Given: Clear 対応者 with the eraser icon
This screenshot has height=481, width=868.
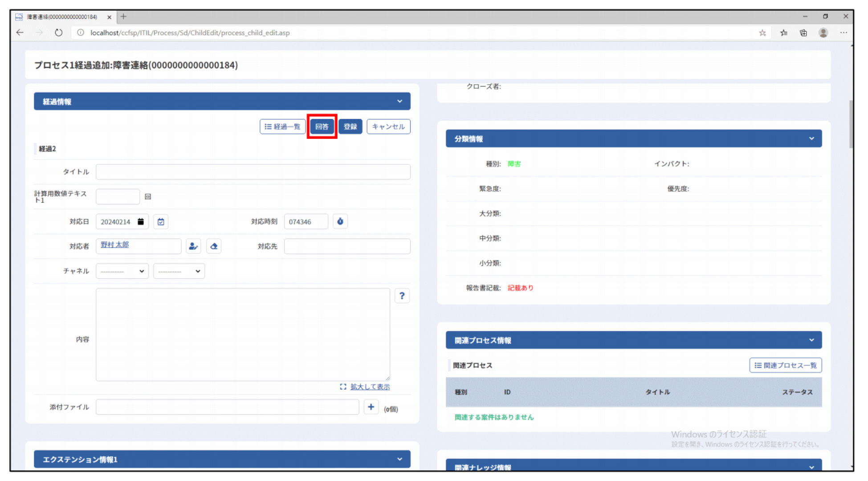Looking at the screenshot, I should point(214,246).
